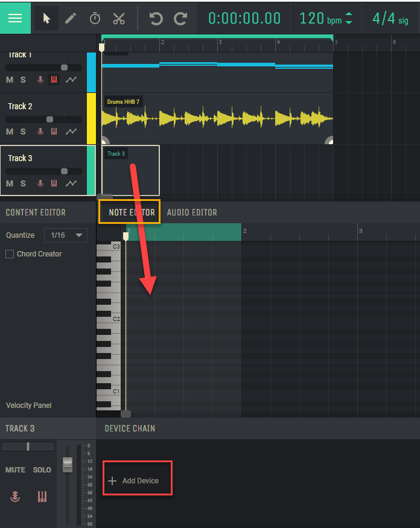Click the large microphone record-arm icon
Screen dimensions: 420x528
[15, 497]
